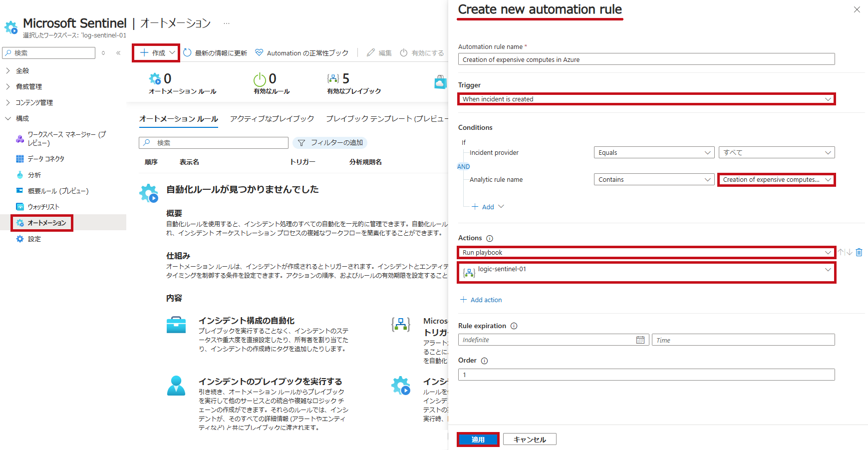Click Microsoft Sentinel logo icon

(11, 27)
